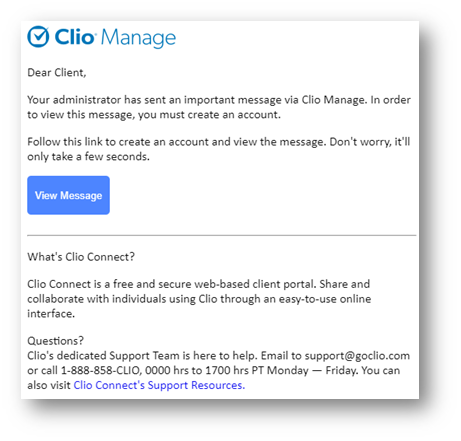
Task: Click the support@goclio.com email address
Action: [357, 356]
